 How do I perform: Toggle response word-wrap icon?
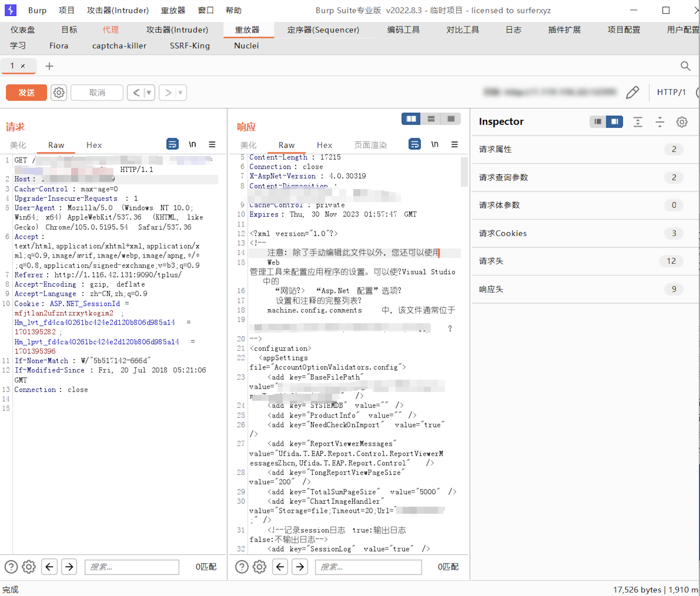click(x=415, y=144)
